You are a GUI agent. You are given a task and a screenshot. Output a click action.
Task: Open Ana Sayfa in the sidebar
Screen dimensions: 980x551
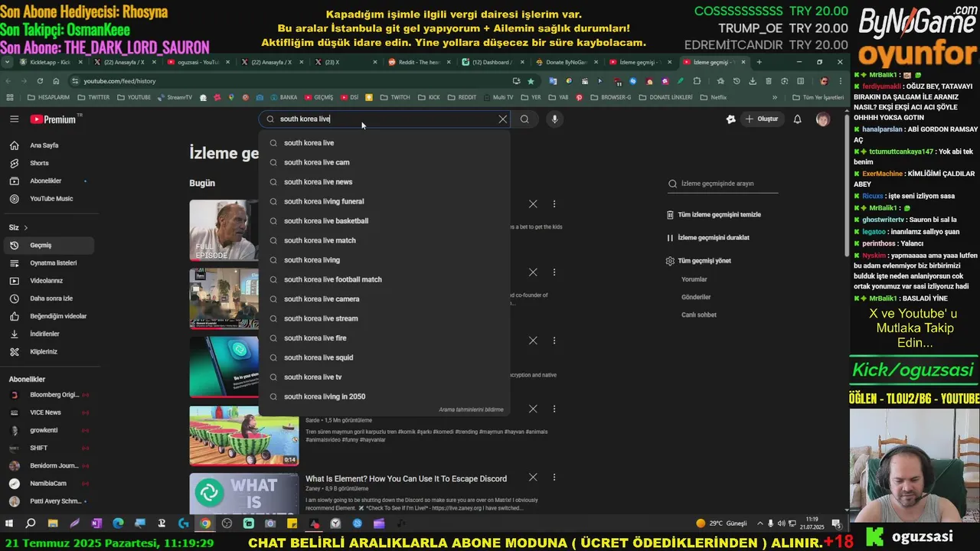point(47,145)
